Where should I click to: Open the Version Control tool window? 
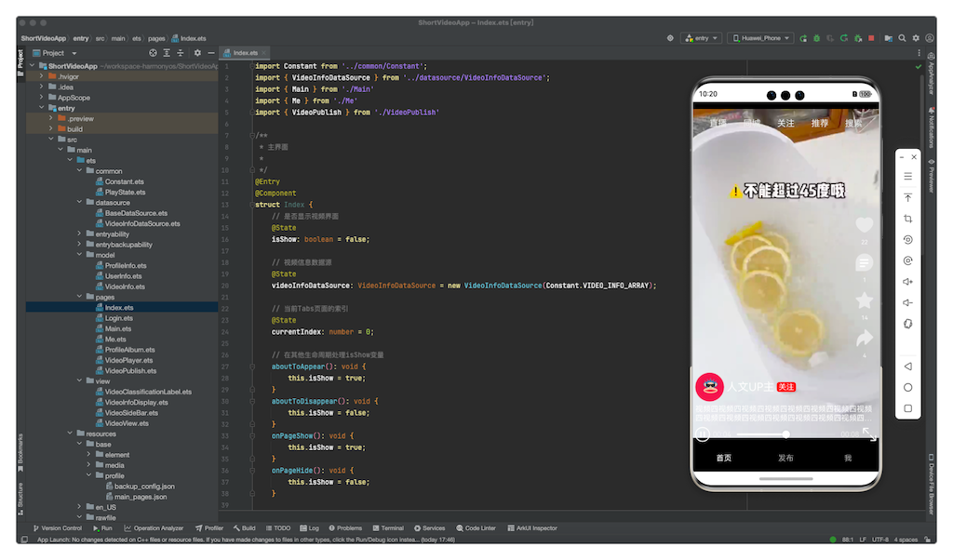[58, 527]
